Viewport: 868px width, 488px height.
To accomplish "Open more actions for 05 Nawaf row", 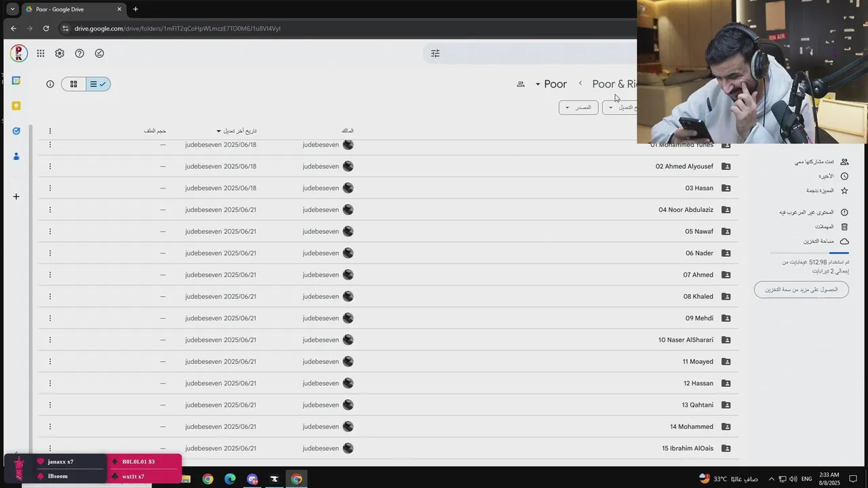I will pos(50,231).
